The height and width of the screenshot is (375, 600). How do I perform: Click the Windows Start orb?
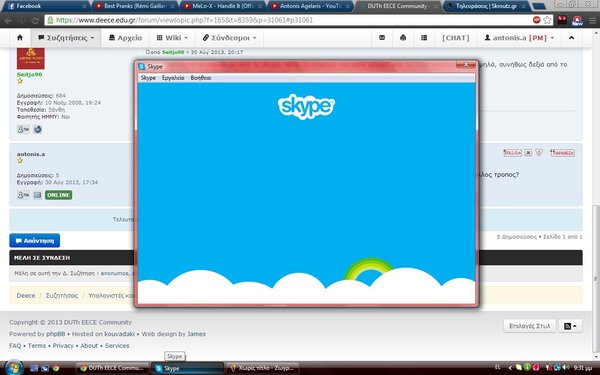(14, 367)
